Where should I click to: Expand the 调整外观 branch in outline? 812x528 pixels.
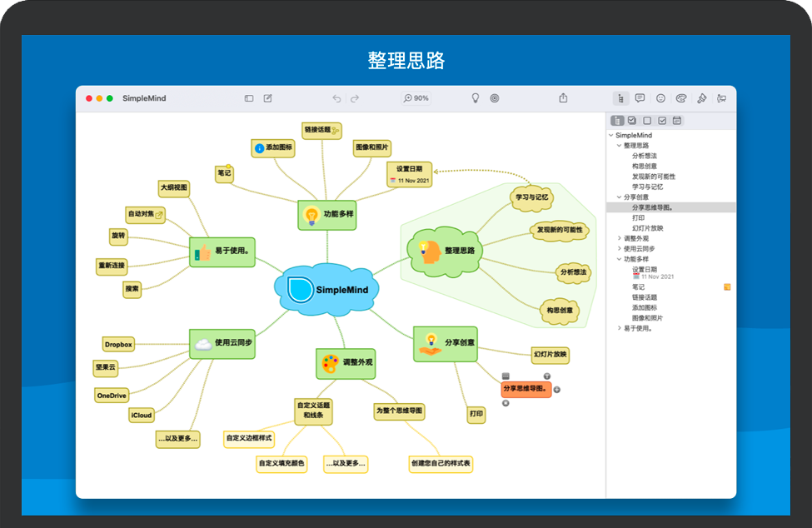pos(620,239)
